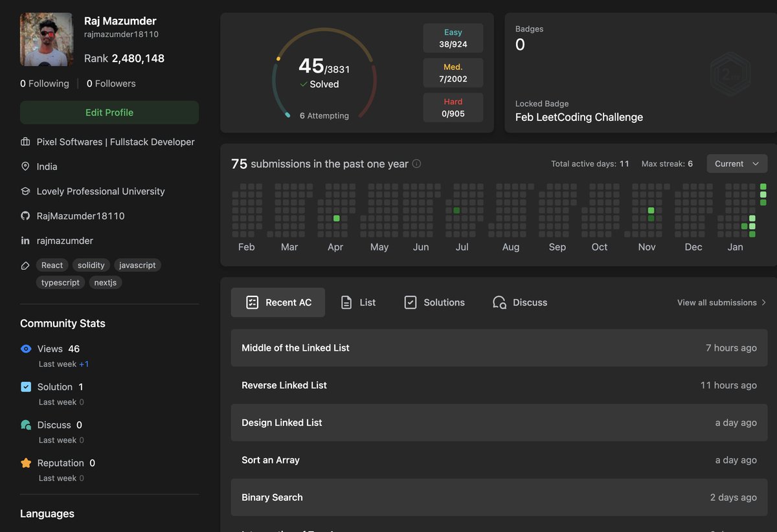The width and height of the screenshot is (777, 532).
Task: Open Reverse Linked List submission
Action: point(499,385)
